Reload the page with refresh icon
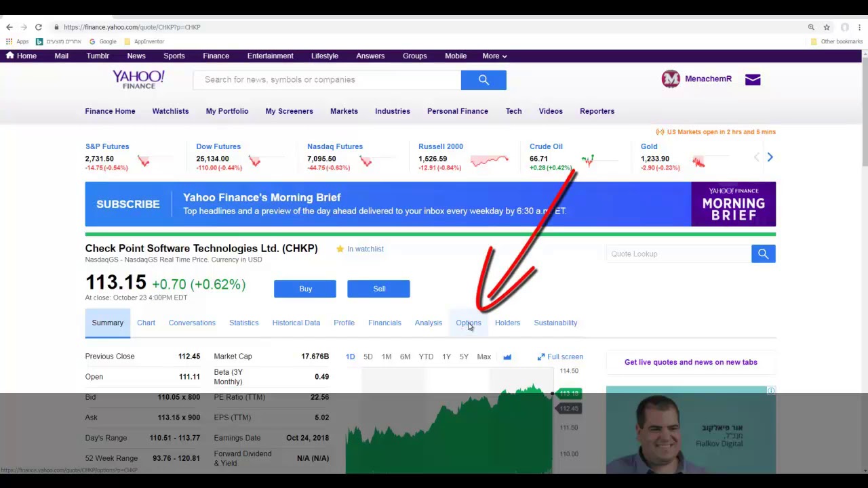868x488 pixels. tap(39, 27)
